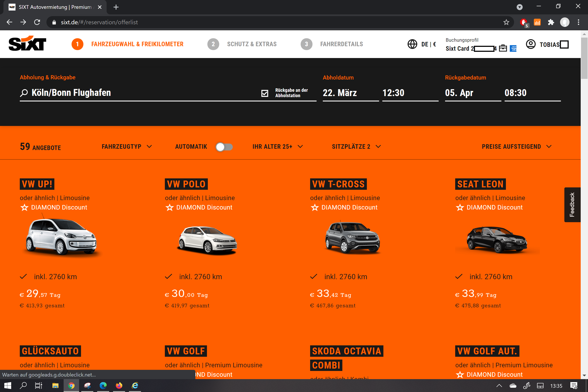Open the language globe icon DE | €
The width and height of the screenshot is (588, 392).
(x=412, y=44)
